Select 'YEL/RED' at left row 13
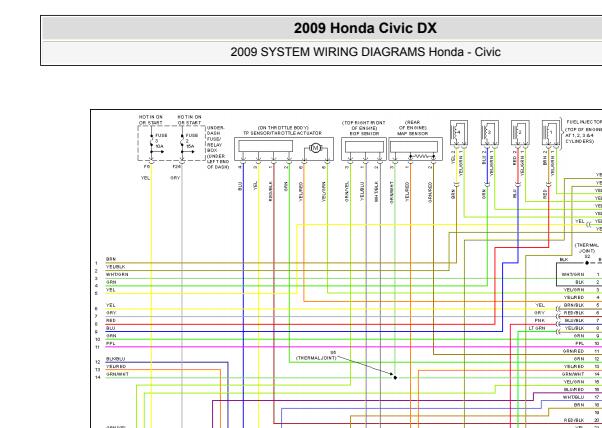 pyautogui.click(x=116, y=367)
